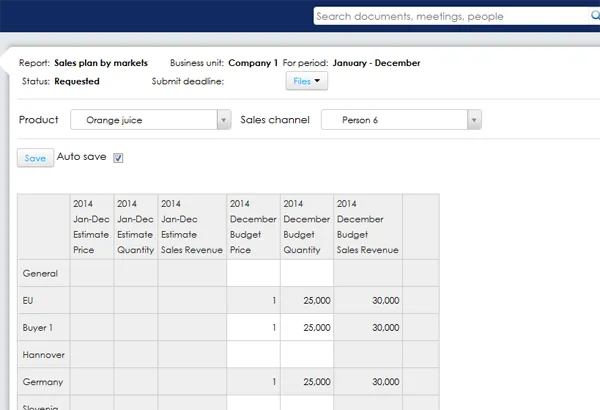
Task: Click Germany row Budget Quantity value 25,000
Action: (317, 382)
